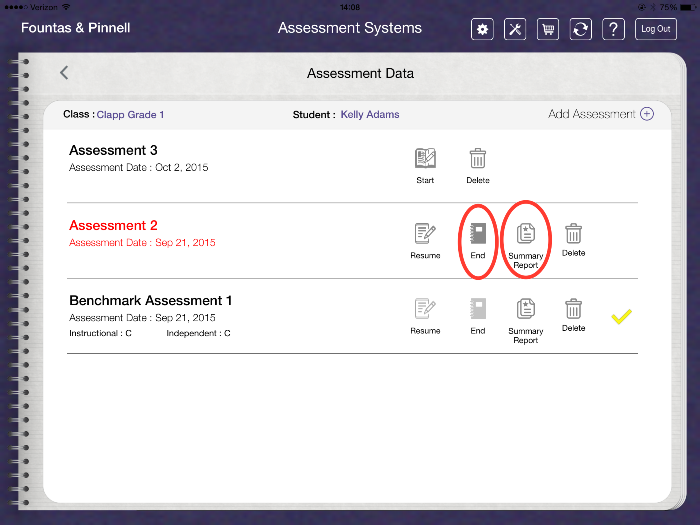Open the tools wrench icon

pos(515,29)
